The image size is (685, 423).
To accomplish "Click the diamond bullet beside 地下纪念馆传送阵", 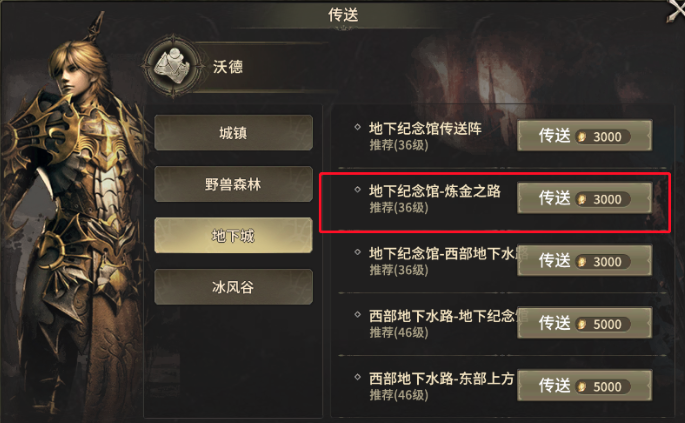I will [357, 127].
